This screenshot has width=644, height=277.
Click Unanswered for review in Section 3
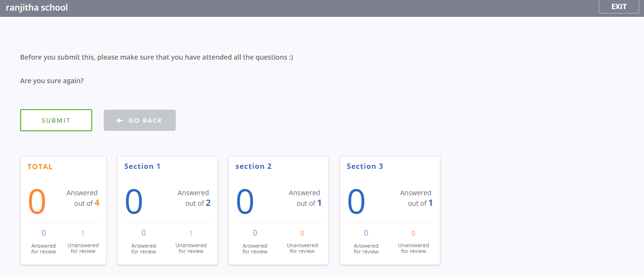pos(413,248)
